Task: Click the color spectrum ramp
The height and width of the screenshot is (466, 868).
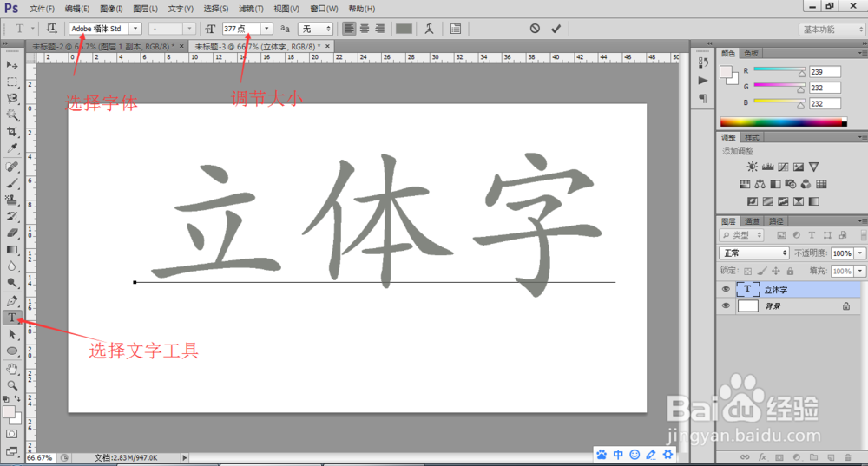Action: [783, 121]
